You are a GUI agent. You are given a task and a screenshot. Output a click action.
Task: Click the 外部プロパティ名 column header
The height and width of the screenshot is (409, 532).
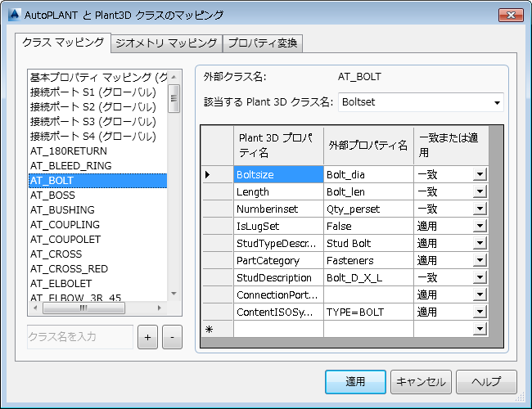coord(368,146)
